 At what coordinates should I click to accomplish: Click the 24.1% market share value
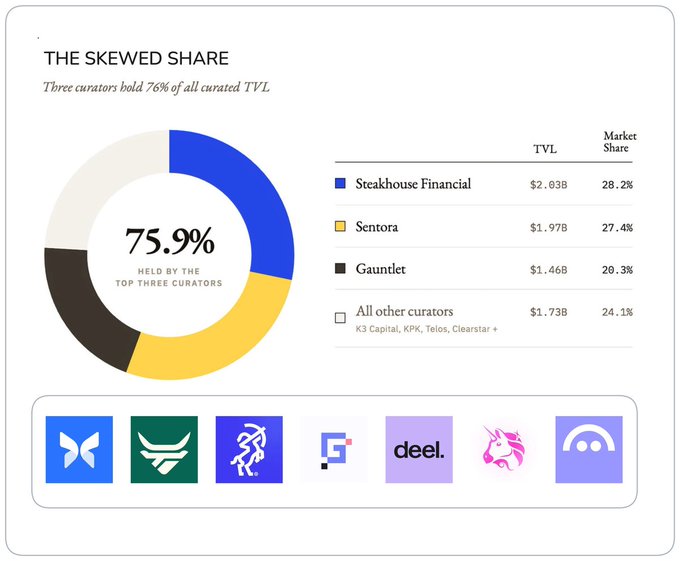click(617, 312)
